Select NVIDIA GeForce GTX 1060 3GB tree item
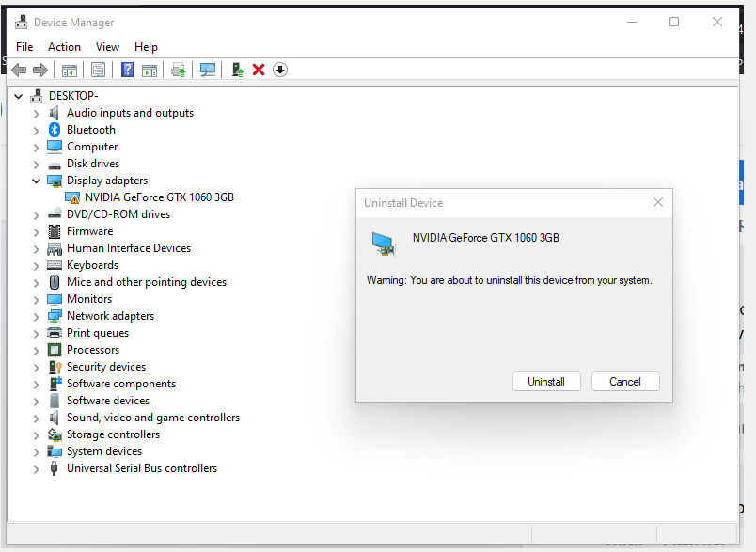Screen dimensions: 756x552 [x=159, y=197]
